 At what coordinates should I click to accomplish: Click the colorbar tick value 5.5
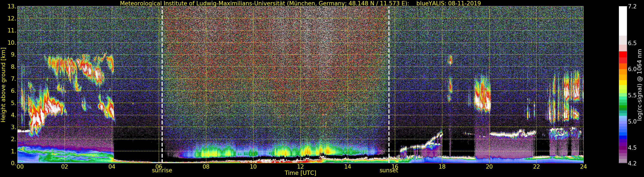click(x=632, y=95)
